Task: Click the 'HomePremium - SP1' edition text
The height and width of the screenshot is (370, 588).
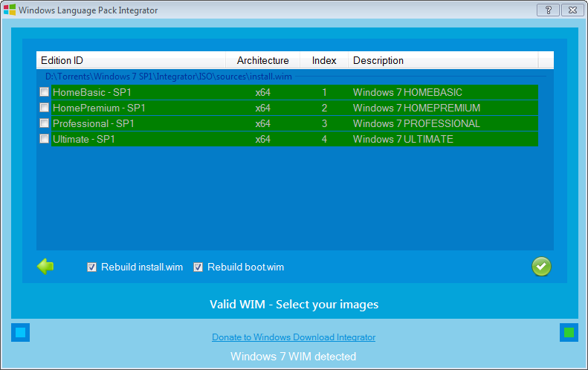Action: (99, 108)
